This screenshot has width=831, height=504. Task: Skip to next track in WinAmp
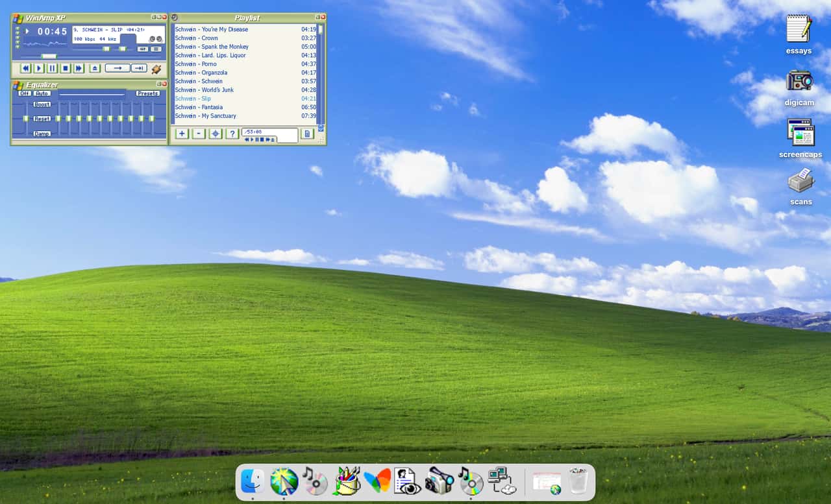point(79,68)
